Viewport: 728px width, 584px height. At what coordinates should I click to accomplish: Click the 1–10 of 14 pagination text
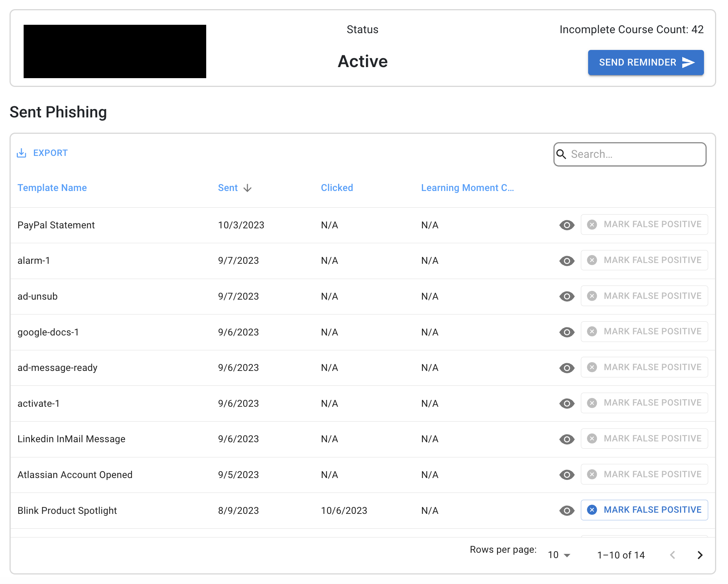621,555
